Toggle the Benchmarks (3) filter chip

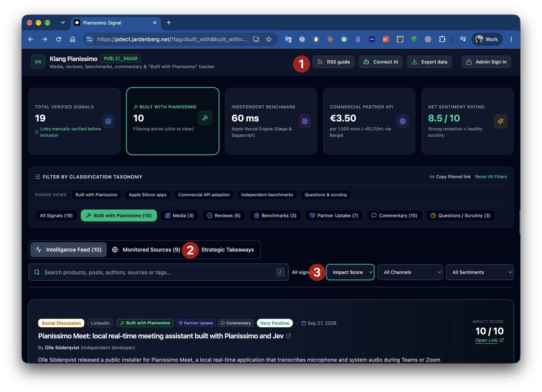[x=275, y=215]
